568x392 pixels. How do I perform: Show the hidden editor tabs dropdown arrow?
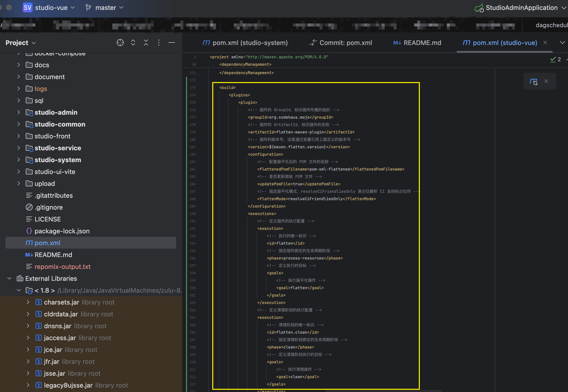pos(562,43)
